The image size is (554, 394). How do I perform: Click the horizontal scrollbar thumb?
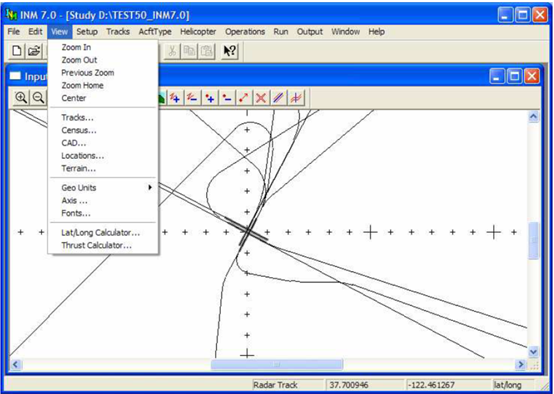point(277,364)
